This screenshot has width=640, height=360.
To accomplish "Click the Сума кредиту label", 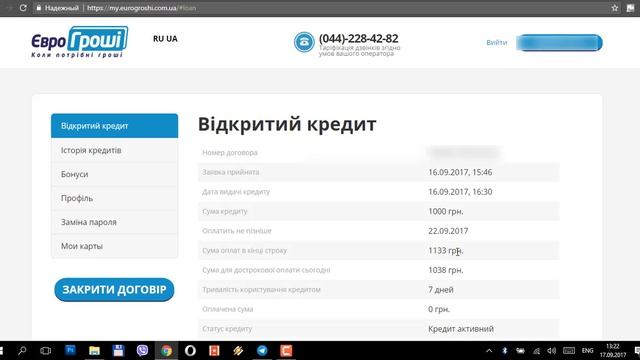I will [225, 211].
